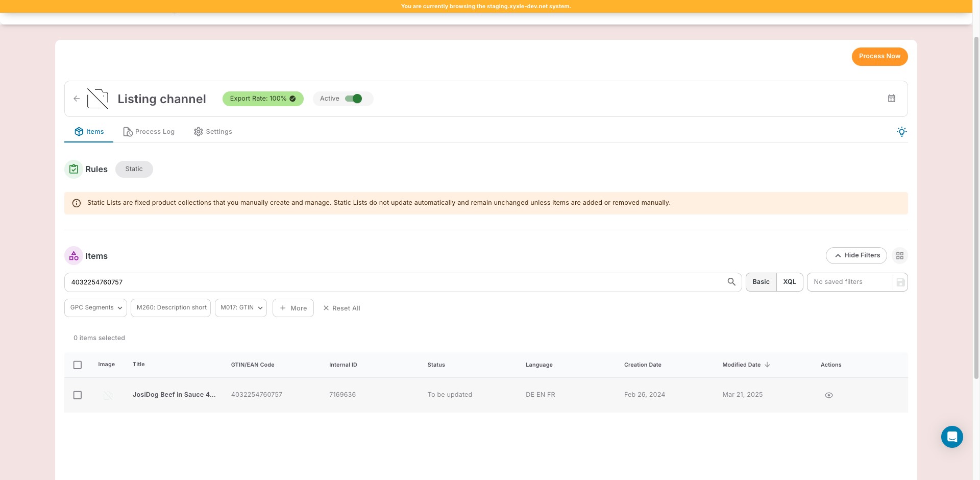Open the M017: GTIN filter dropdown

[241, 308]
